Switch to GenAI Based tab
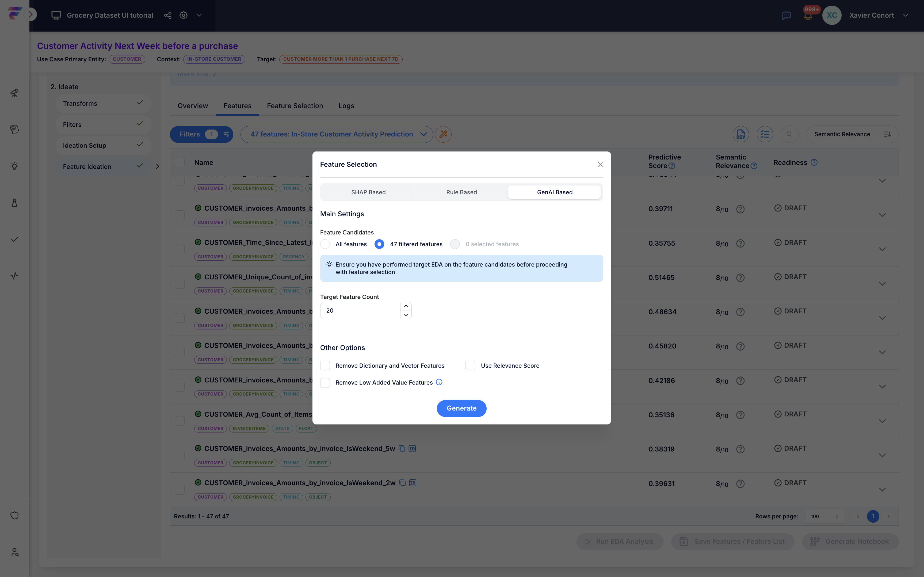This screenshot has height=577, width=924. pyautogui.click(x=555, y=192)
